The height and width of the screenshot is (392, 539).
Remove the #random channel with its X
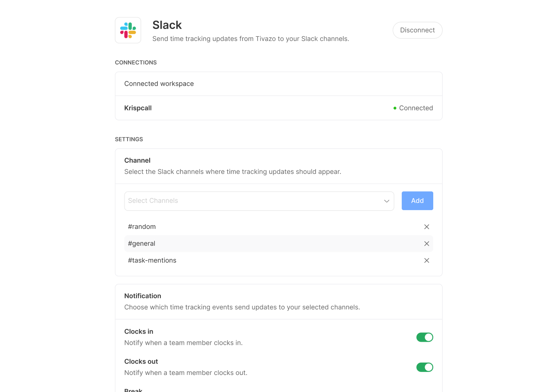click(x=426, y=227)
